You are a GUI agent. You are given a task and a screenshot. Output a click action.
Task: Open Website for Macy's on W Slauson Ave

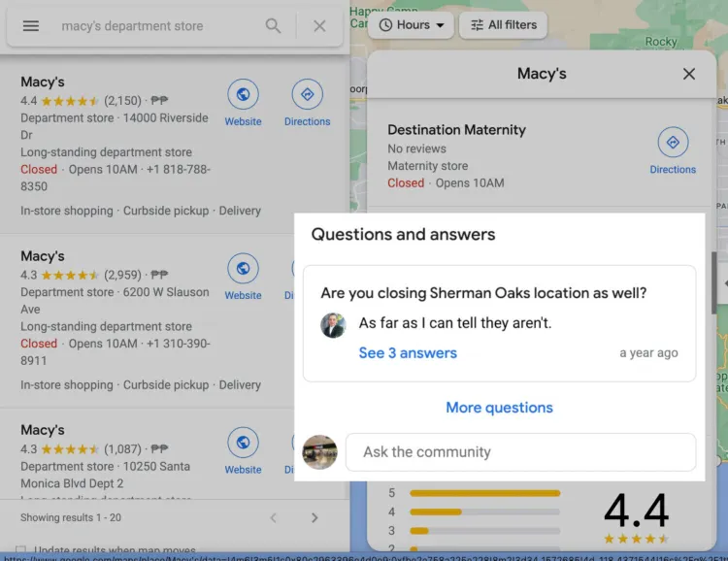point(244,278)
